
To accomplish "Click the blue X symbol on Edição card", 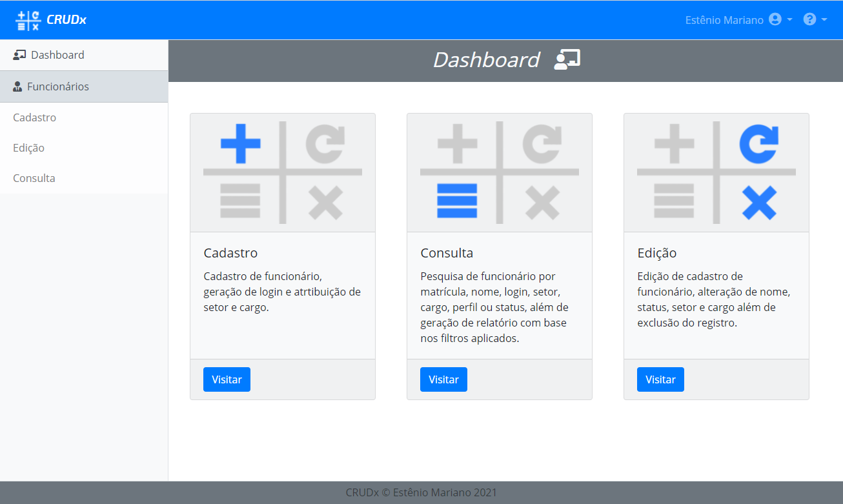I will [759, 203].
